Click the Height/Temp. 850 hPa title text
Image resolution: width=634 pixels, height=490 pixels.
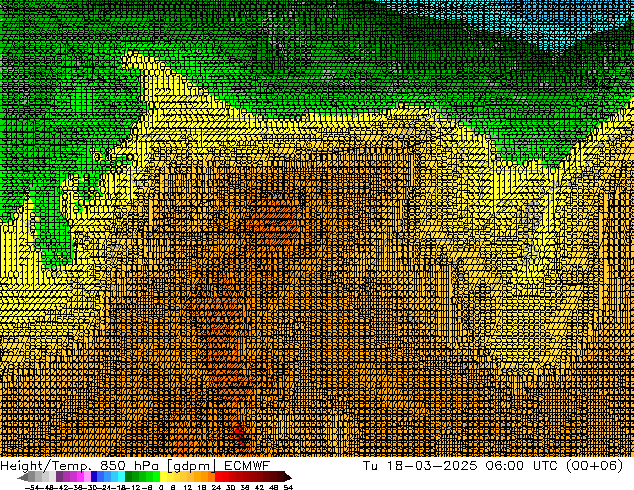(79, 466)
